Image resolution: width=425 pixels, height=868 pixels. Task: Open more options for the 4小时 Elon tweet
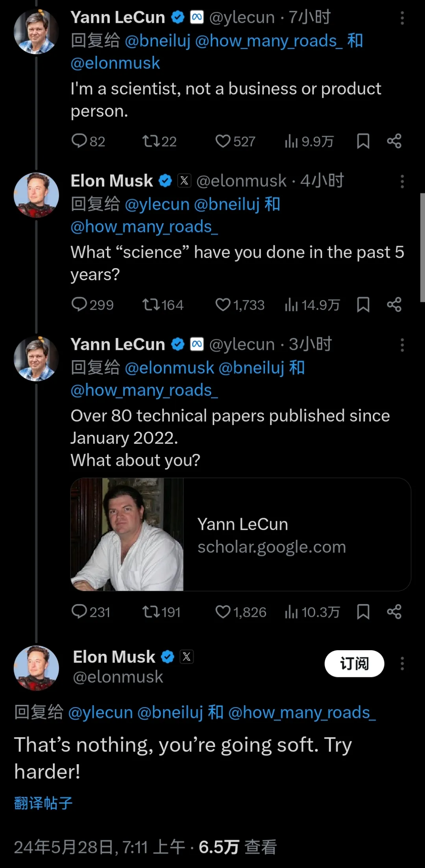point(402,182)
